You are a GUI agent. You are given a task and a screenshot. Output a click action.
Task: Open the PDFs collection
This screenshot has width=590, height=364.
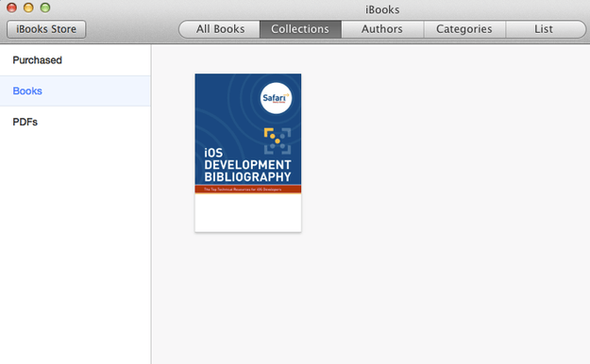click(x=76, y=122)
